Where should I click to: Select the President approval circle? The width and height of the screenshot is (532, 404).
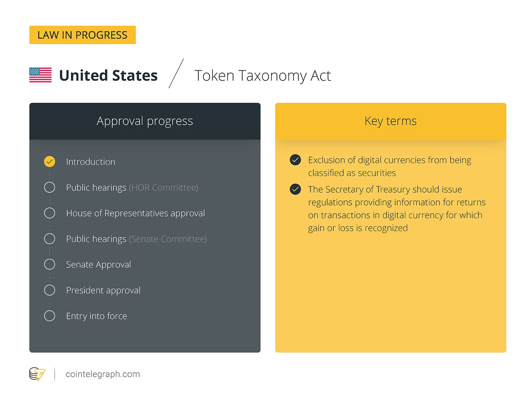coord(50,290)
